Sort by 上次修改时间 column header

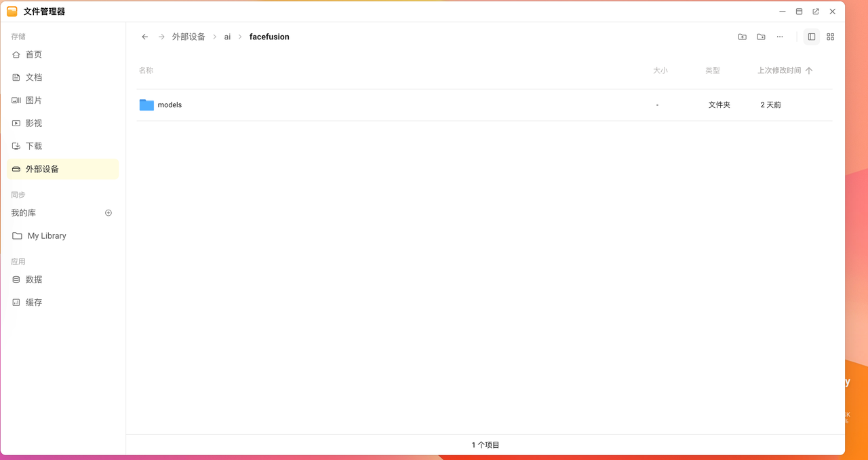click(x=779, y=71)
